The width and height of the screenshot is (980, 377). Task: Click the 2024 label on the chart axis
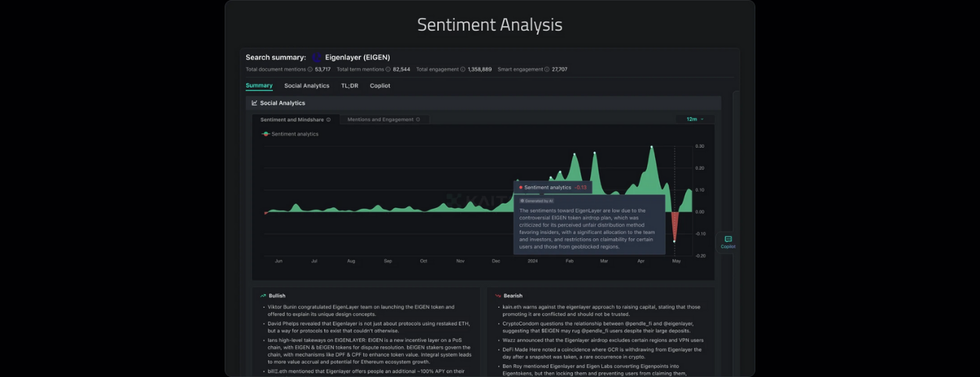point(532,261)
